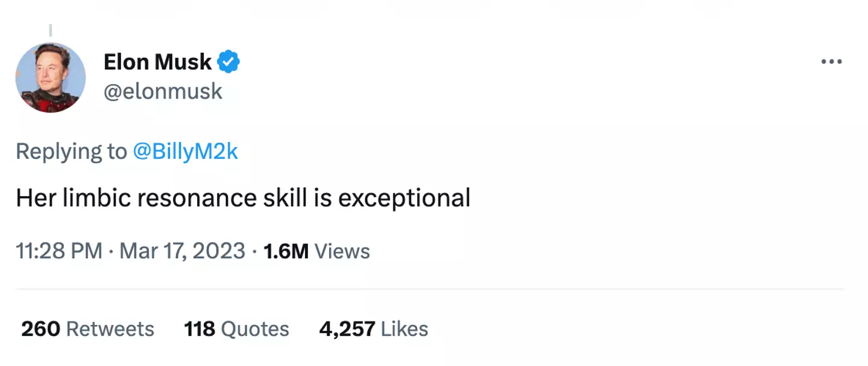This screenshot has height=366, width=868.
Task: Click the bold "260" retweet number
Action: [40, 329]
